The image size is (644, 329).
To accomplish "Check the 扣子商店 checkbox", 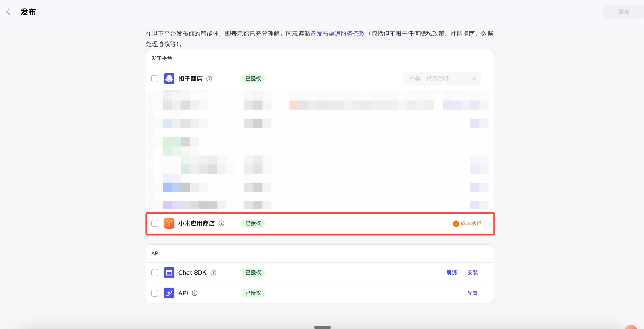I will tap(155, 79).
